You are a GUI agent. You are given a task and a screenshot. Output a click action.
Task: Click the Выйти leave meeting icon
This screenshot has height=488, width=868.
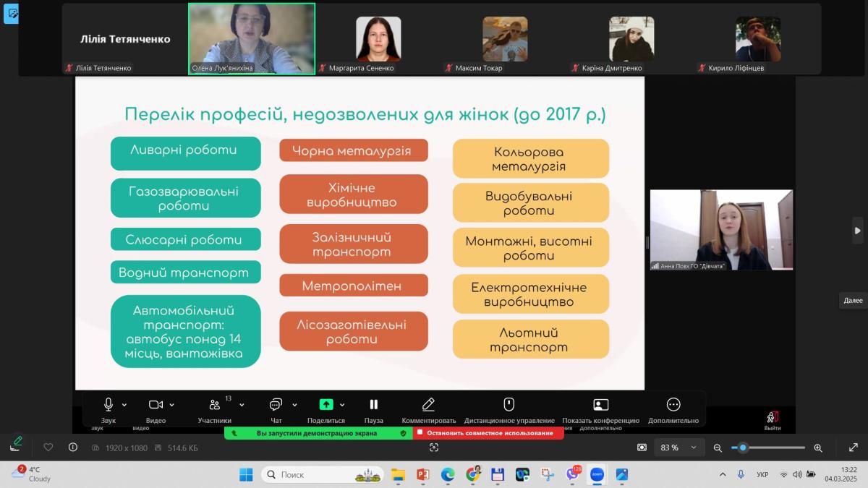(773, 416)
